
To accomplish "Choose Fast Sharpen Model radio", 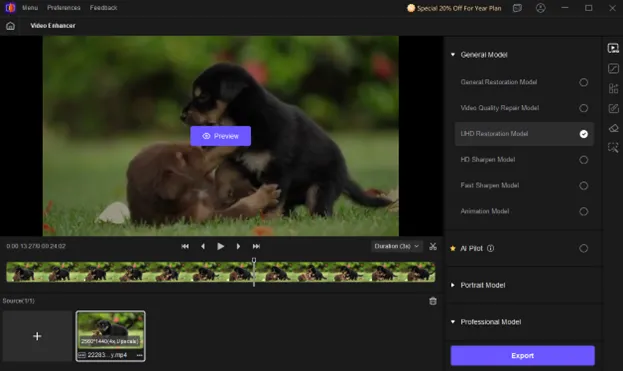I will click(x=583, y=186).
